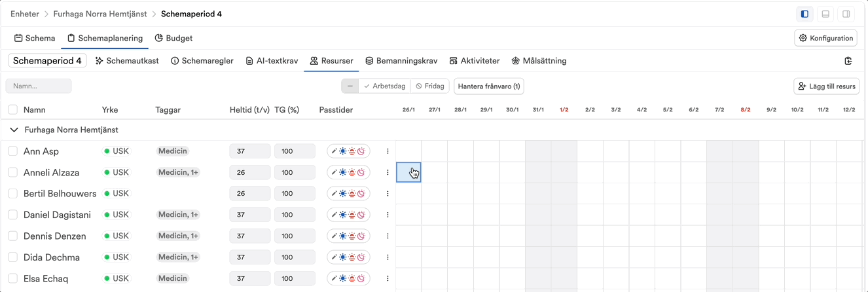Check the box for Daniel Dagistani
Image resolution: width=868 pixels, height=292 pixels.
[x=12, y=215]
